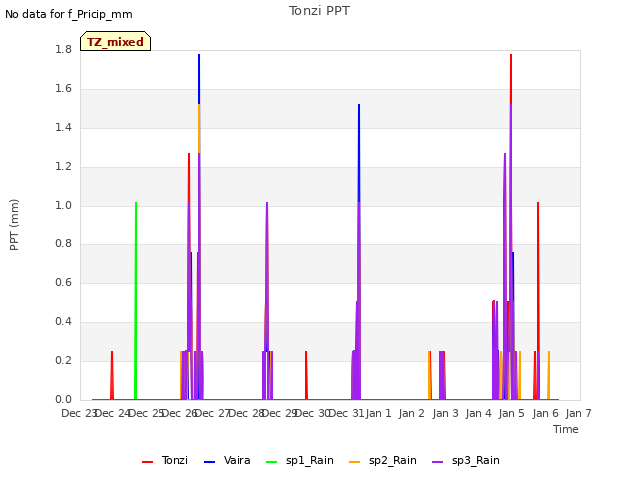Click the small red Tonzi spike near Dec 30
This screenshot has width=640, height=480.
[x=306, y=375]
